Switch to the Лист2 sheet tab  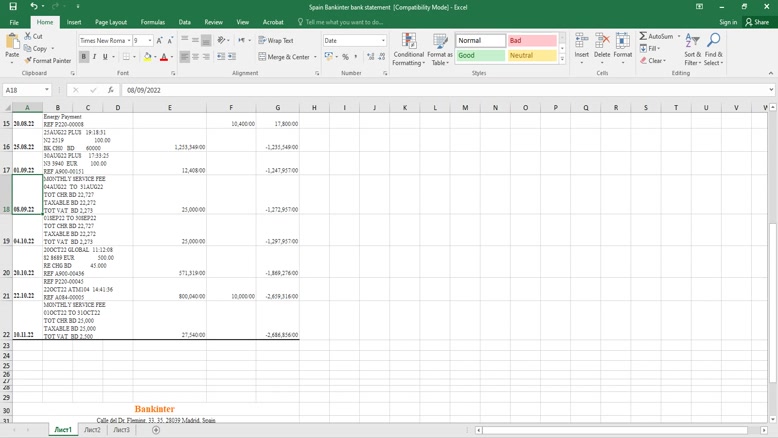[92, 430]
